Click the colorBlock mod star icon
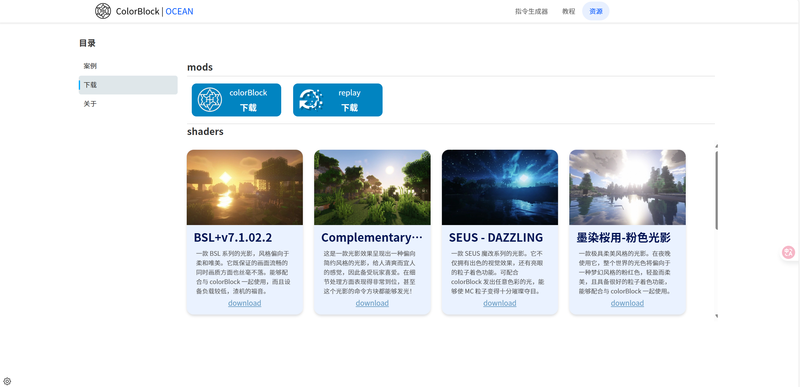The image size is (800, 387). click(210, 100)
